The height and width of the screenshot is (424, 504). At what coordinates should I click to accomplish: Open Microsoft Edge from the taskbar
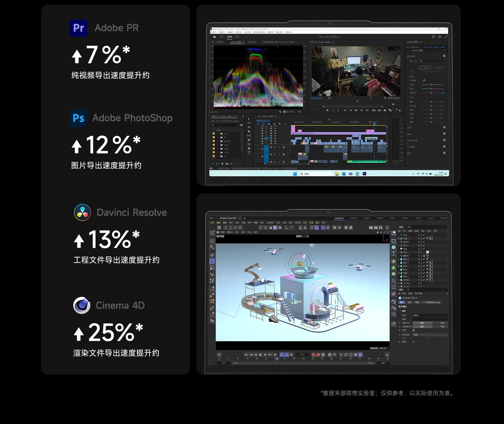point(357,173)
